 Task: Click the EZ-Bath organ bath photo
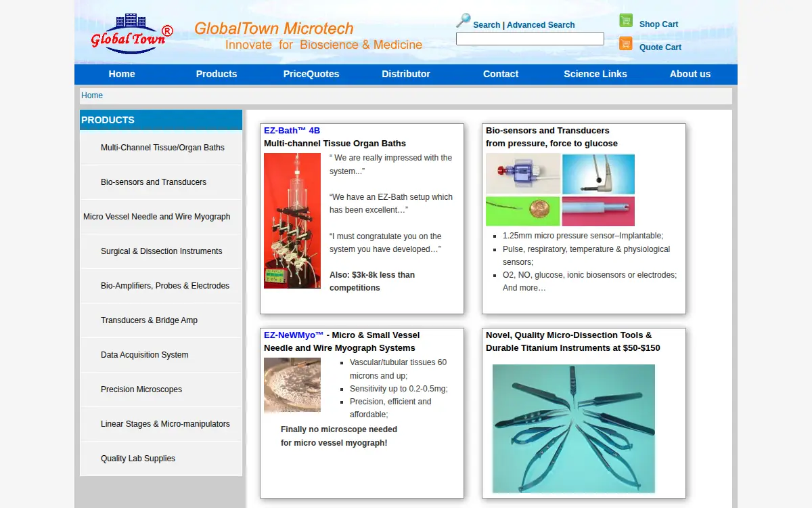292,221
